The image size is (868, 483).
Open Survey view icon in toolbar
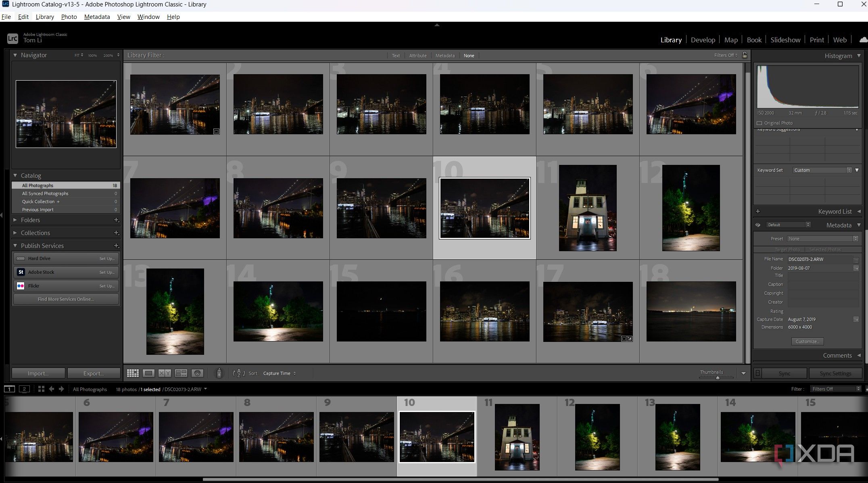point(181,373)
